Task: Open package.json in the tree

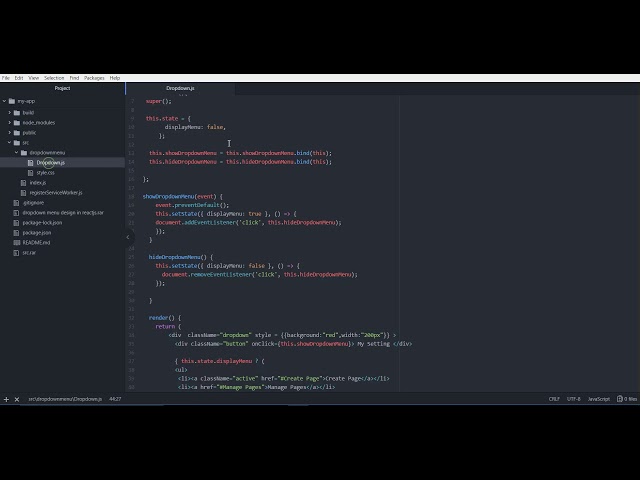Action: tap(37, 233)
